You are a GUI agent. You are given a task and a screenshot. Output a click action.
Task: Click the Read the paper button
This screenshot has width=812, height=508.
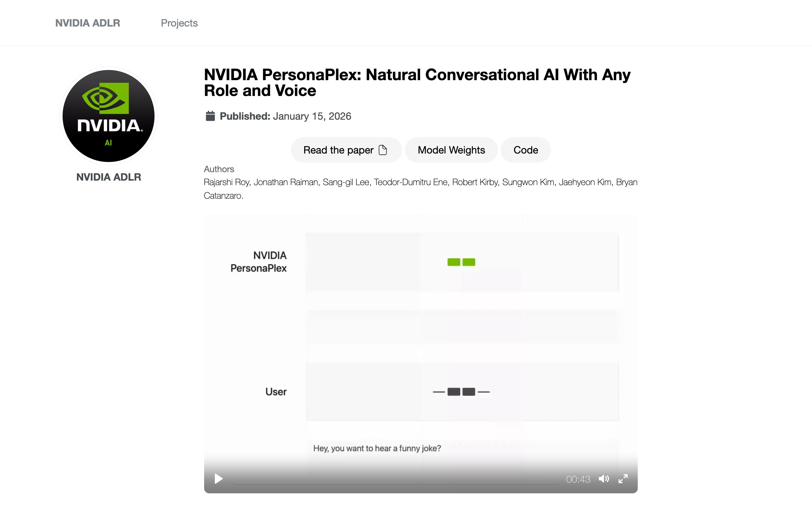click(x=346, y=150)
